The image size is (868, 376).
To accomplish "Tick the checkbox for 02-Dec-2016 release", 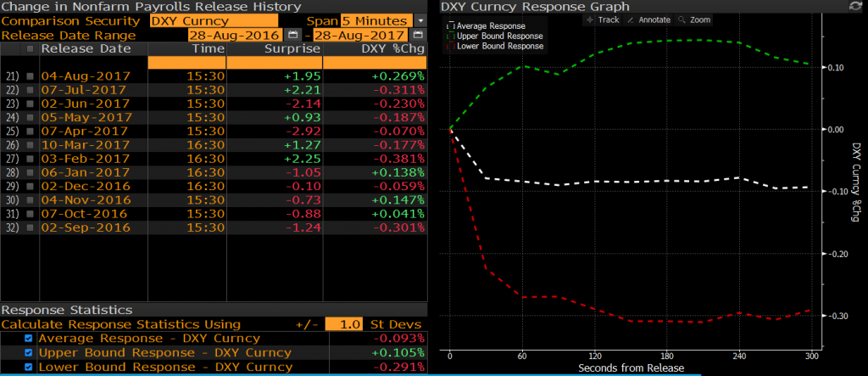I will point(30,187).
